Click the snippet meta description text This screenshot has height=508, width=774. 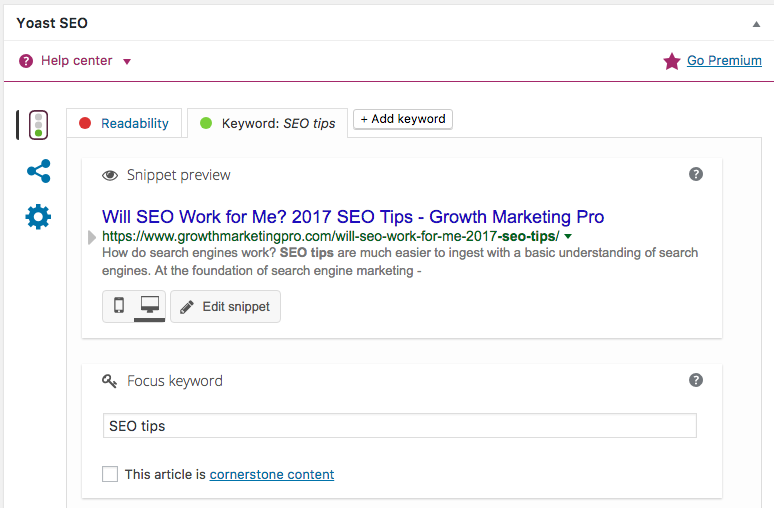tap(400, 262)
